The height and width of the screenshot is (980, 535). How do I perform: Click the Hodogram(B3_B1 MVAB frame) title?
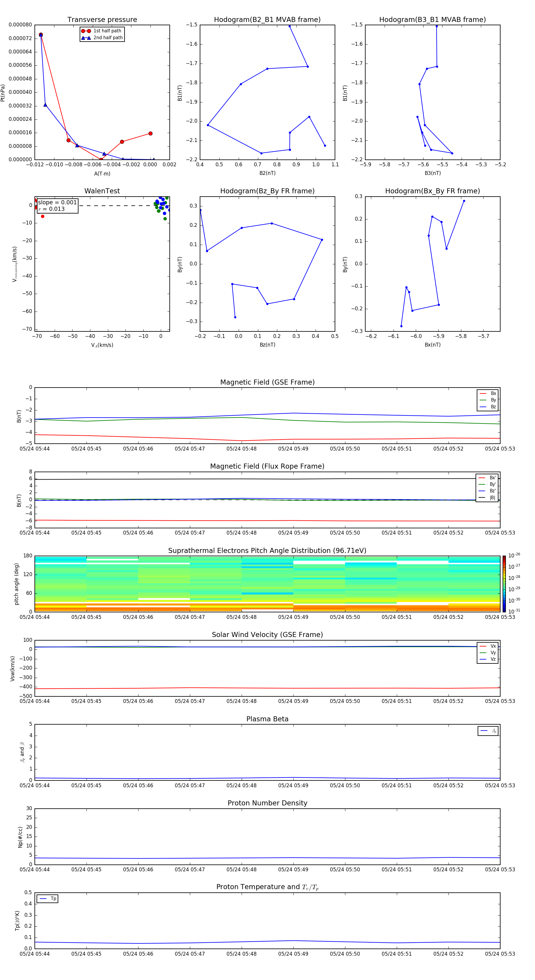(x=432, y=20)
